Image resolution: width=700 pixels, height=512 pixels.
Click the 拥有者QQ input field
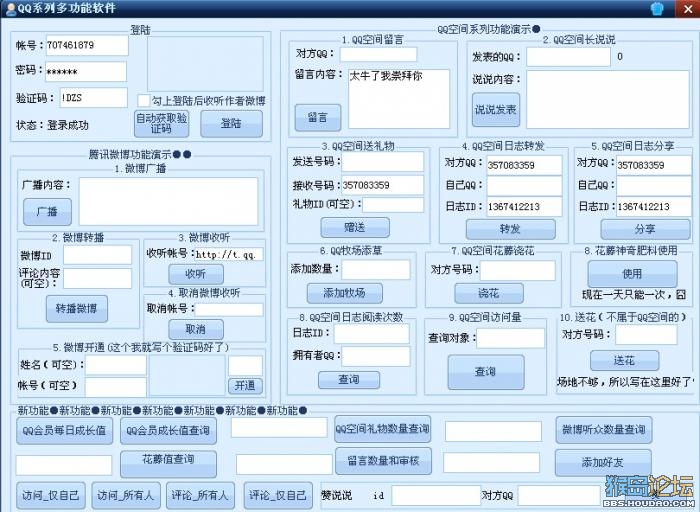click(376, 356)
